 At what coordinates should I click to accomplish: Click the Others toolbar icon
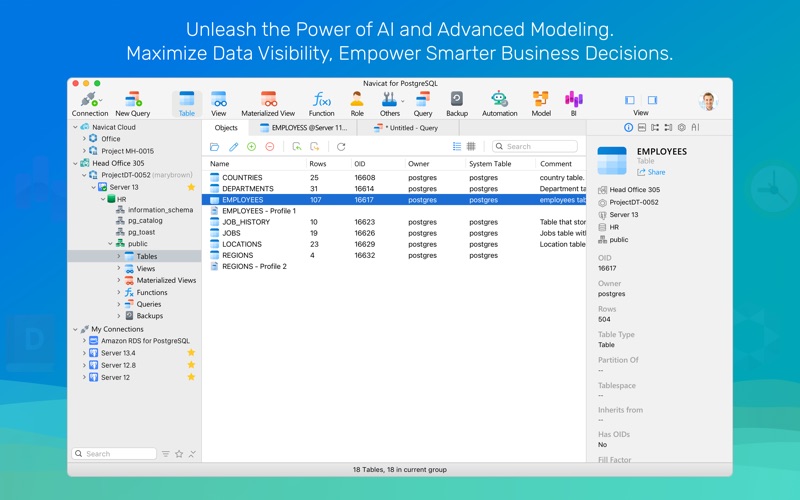click(x=390, y=104)
